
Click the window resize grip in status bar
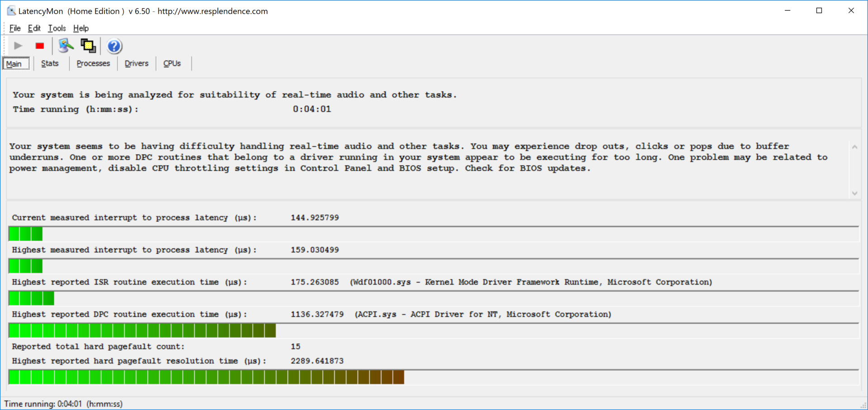(x=863, y=405)
